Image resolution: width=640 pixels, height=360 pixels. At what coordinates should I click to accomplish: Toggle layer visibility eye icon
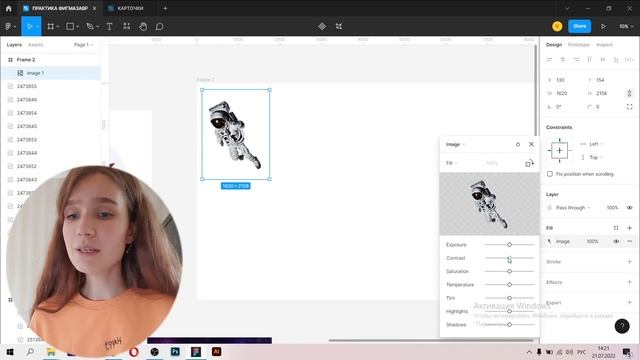click(x=629, y=208)
